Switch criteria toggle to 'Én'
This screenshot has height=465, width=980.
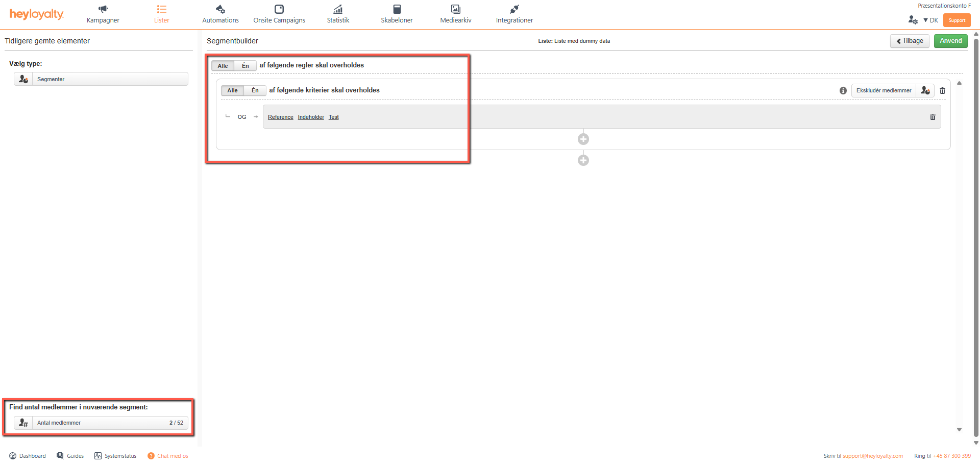(255, 91)
